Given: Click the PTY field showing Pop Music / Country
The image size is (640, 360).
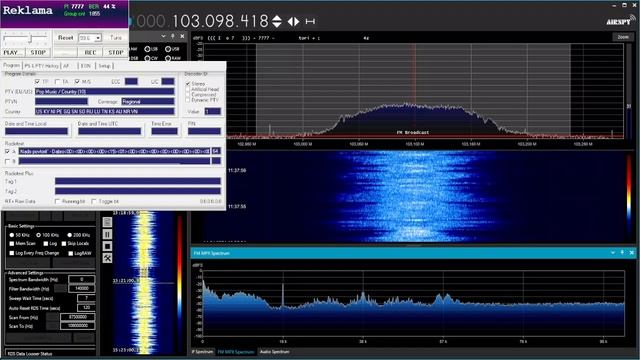Looking at the screenshot, I should coord(104,91).
